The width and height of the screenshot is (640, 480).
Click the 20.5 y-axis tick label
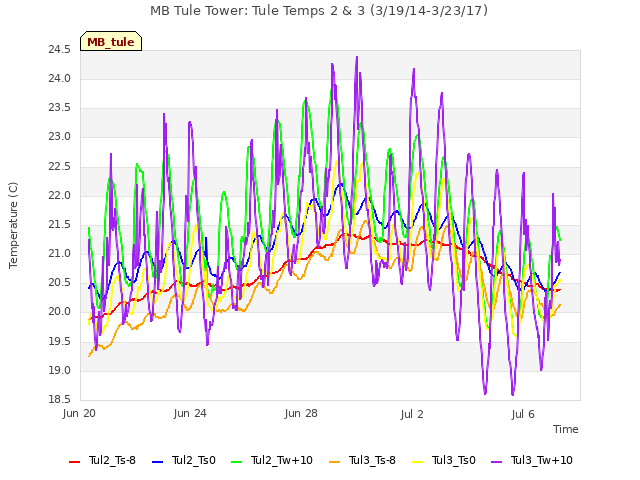(x=60, y=283)
